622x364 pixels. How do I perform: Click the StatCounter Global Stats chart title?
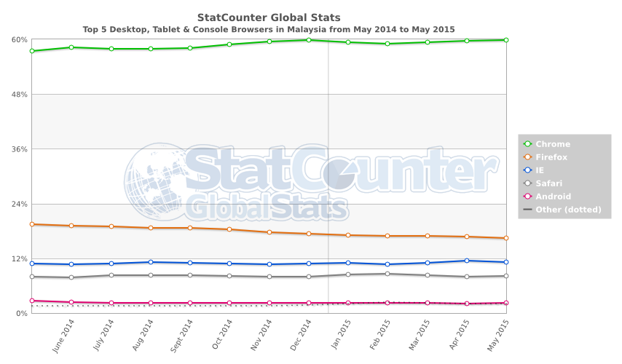tap(269, 17)
